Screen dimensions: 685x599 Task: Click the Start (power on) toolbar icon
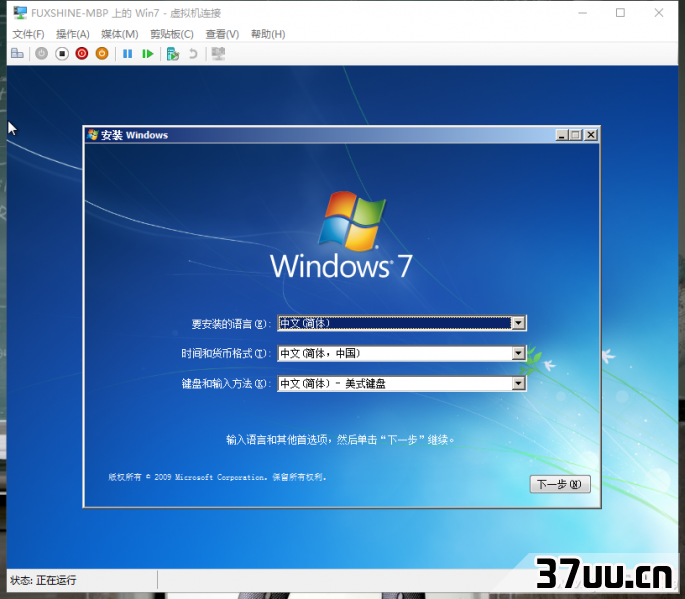[x=42, y=54]
